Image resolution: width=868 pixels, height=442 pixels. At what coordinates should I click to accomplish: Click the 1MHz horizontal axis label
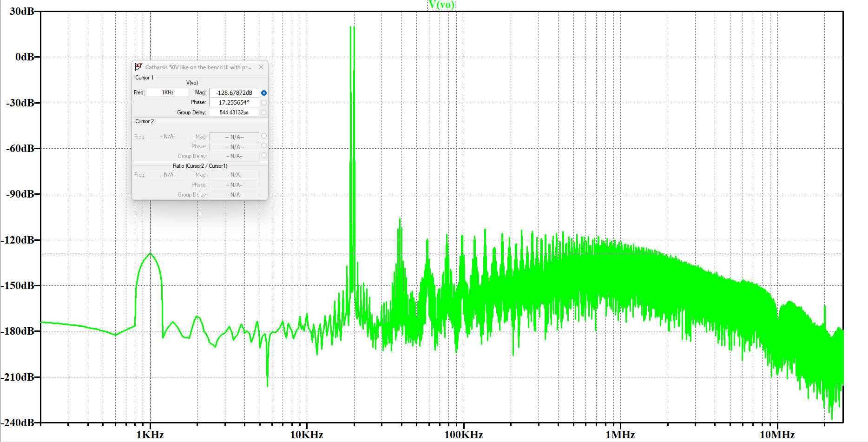coord(620,435)
